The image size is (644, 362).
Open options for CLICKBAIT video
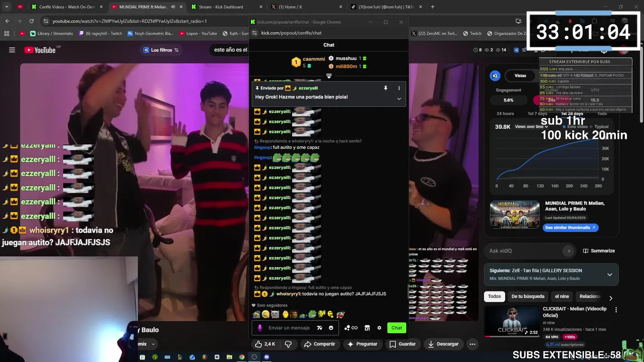[616, 310]
